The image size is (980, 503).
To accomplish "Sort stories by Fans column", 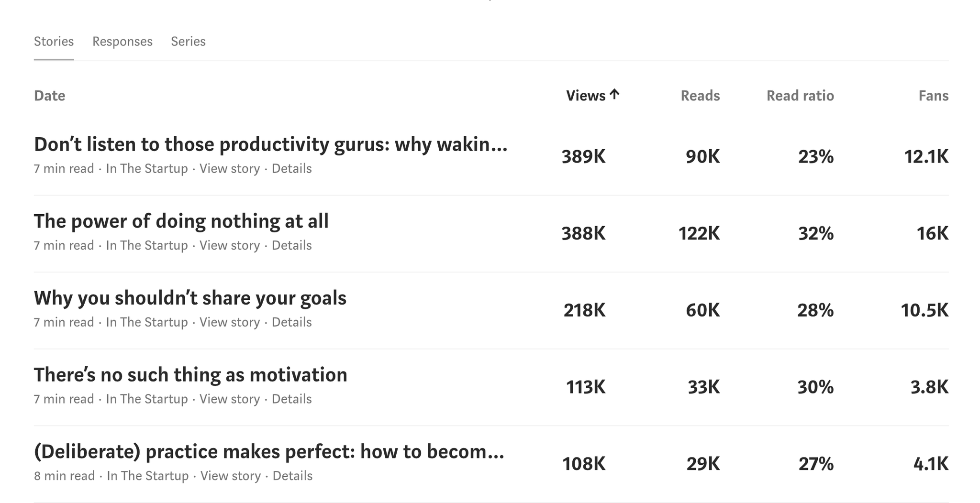I will (933, 96).
